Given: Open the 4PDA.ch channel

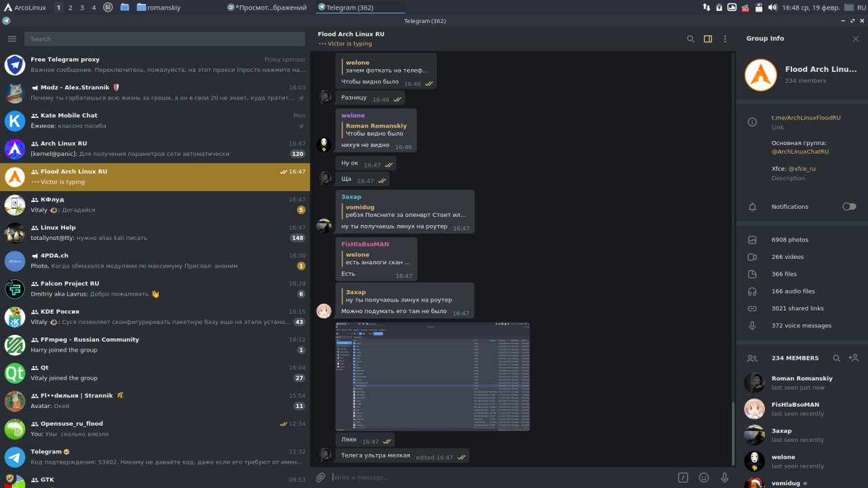Looking at the screenshot, I should (x=155, y=261).
